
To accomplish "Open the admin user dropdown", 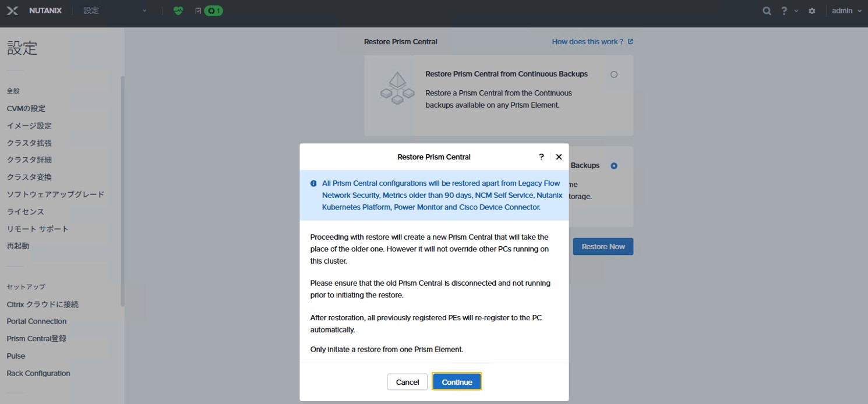I will click(846, 11).
